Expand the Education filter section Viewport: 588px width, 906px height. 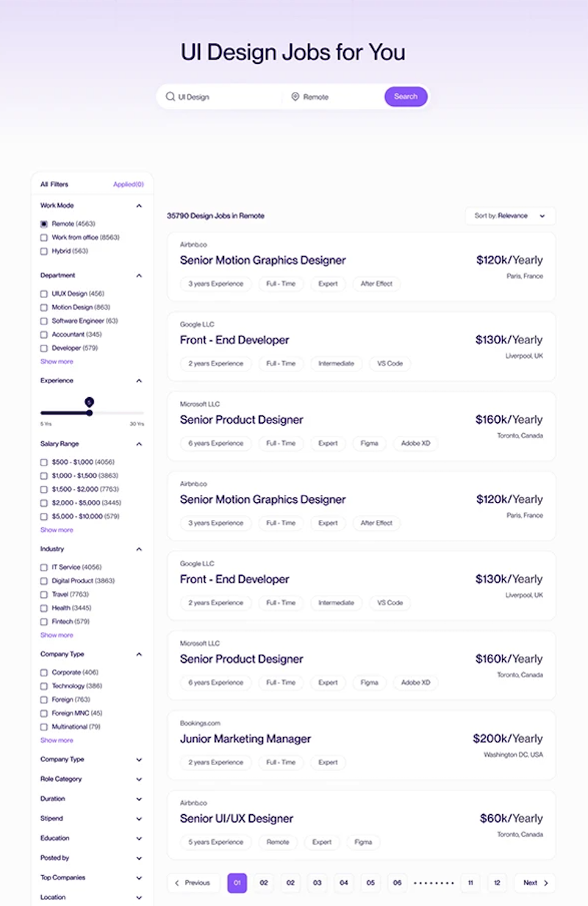pyautogui.click(x=139, y=838)
